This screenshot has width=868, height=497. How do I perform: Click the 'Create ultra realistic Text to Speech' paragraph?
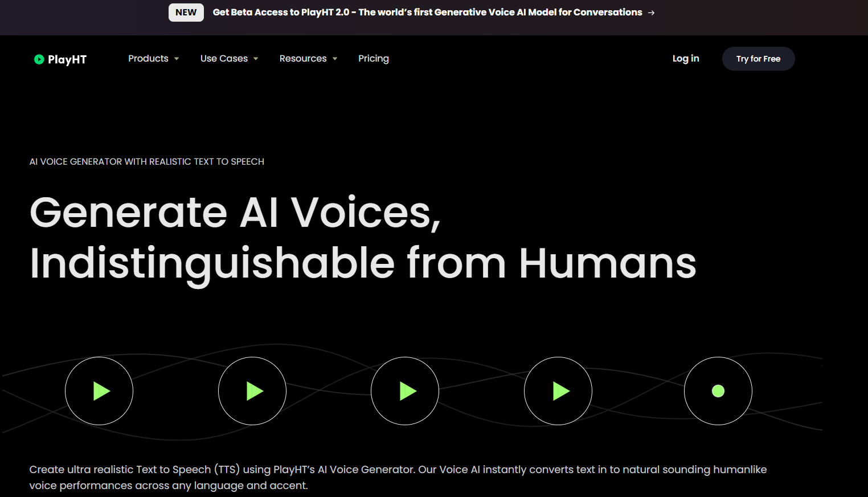click(x=398, y=478)
